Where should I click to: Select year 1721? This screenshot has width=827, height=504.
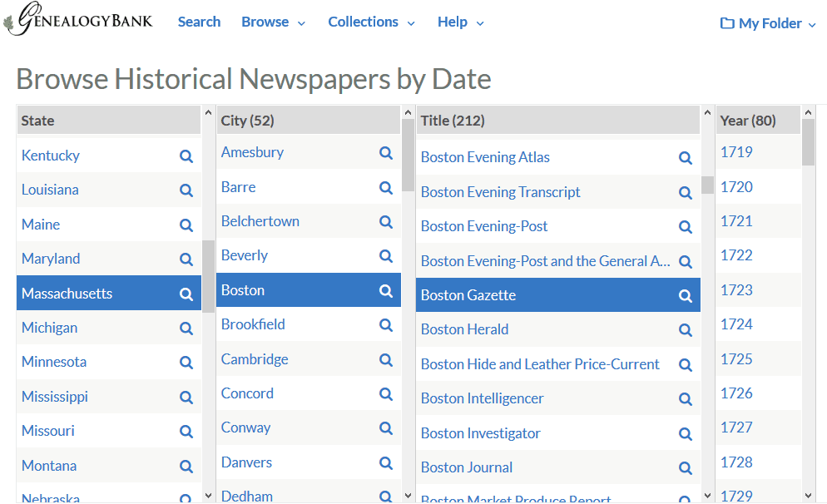coord(737,221)
